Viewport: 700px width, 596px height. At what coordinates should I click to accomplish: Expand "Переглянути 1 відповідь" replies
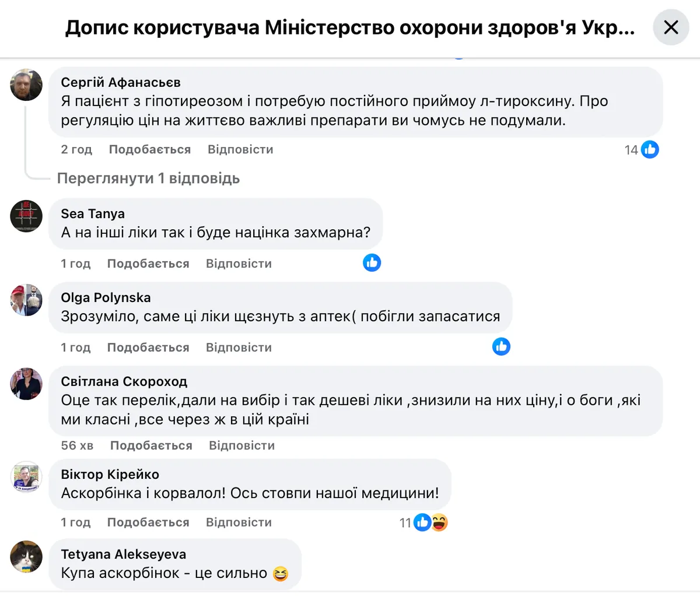[148, 178]
